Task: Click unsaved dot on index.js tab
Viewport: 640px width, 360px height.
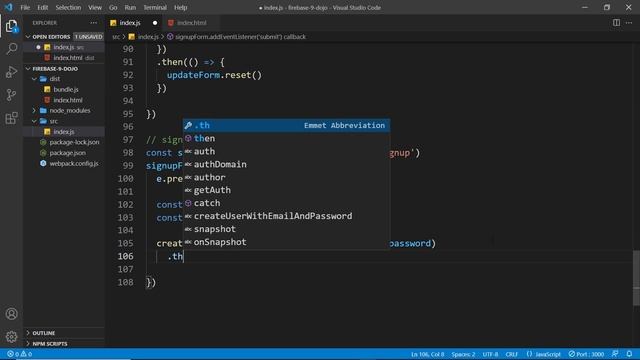Action: (155, 23)
